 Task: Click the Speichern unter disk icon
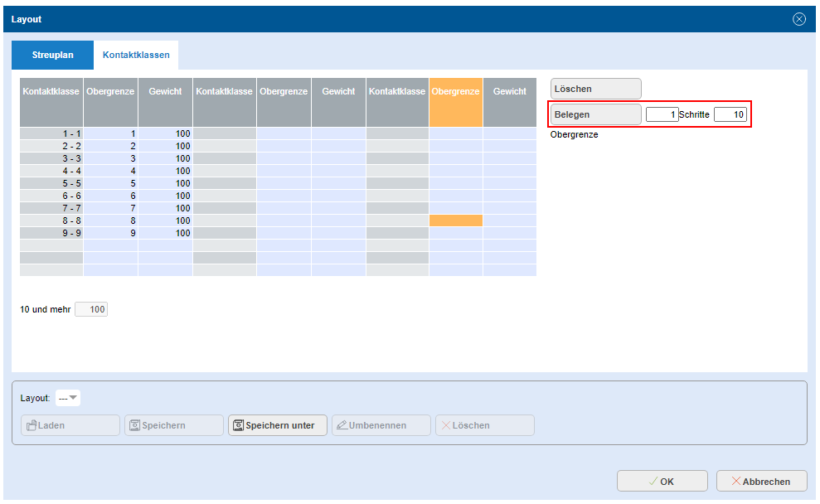coord(238,425)
